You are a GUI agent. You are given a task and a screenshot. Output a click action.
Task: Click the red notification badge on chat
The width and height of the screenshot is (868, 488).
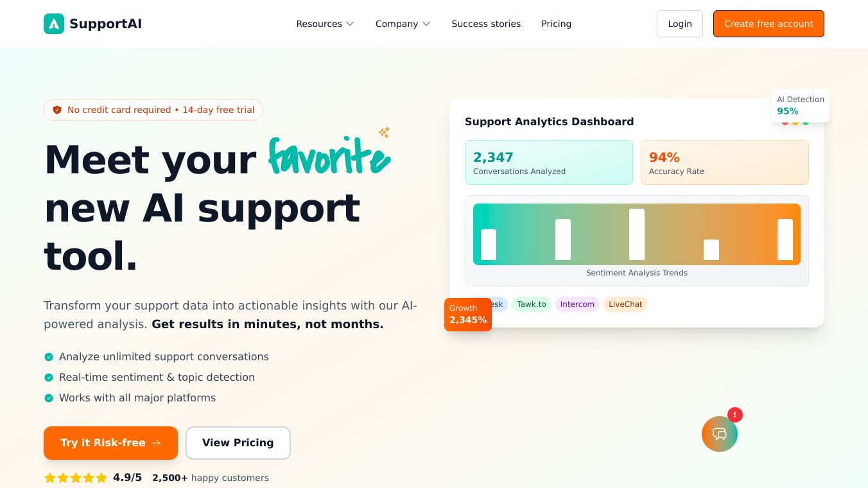click(x=735, y=415)
